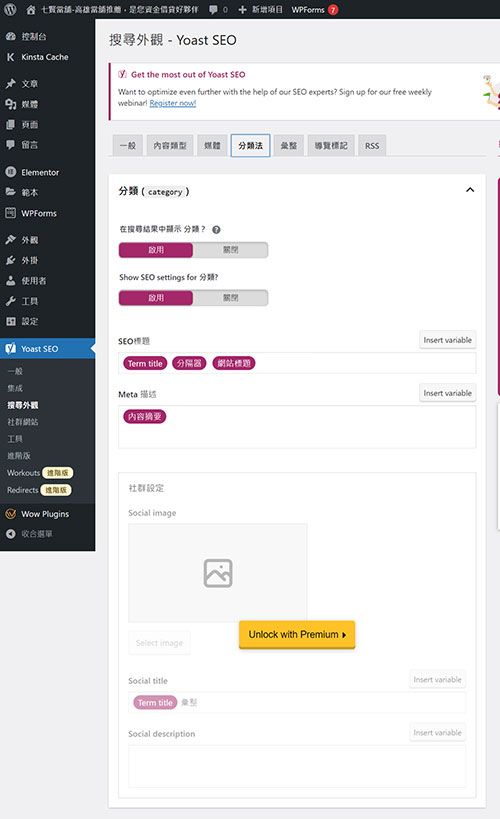Click 新增項目 in admin bar
500x819 pixels.
(267, 9)
